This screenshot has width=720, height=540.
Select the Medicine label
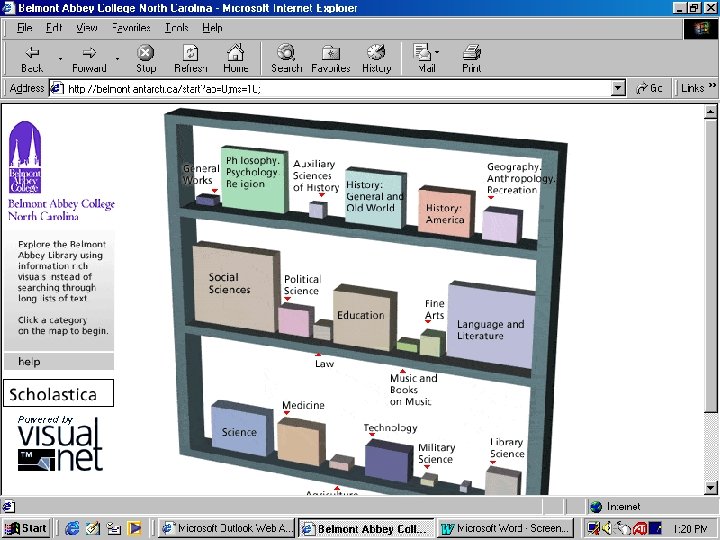(303, 405)
